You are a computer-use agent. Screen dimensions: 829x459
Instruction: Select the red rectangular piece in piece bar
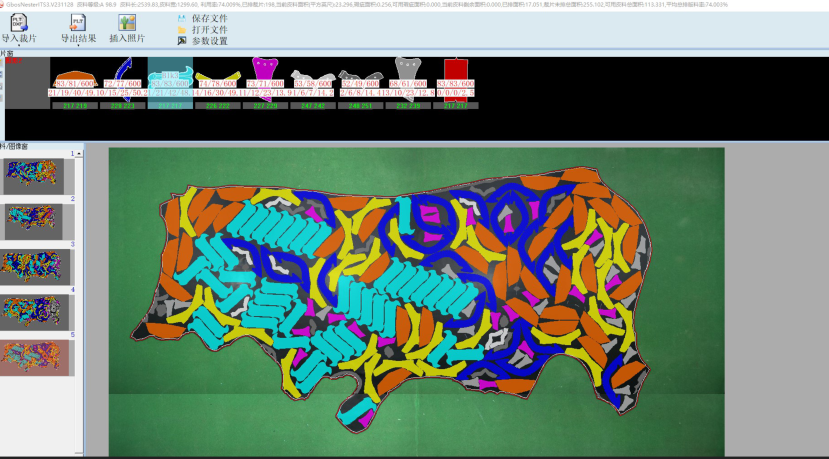point(456,70)
